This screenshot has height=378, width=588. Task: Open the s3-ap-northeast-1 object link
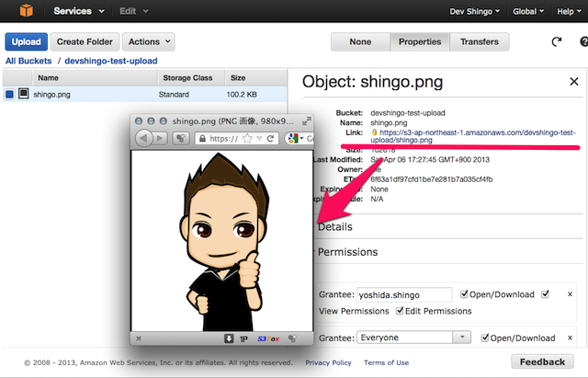pyautogui.click(x=473, y=136)
